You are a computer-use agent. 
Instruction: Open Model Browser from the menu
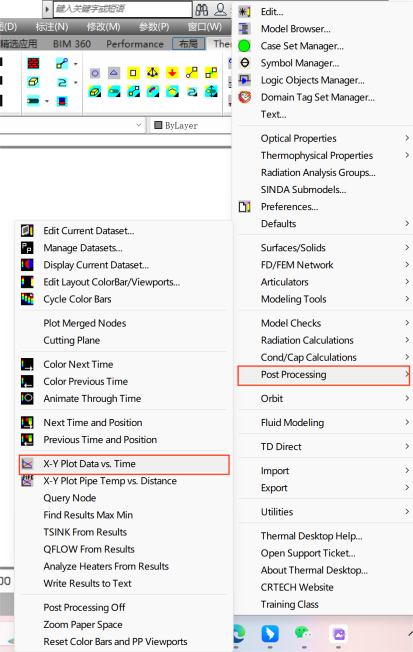coord(296,29)
